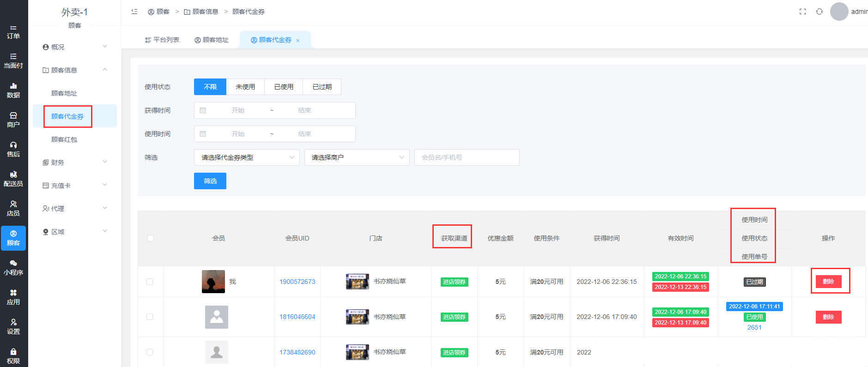This screenshot has height=367, width=868.
Task: Open the 应用 (Apps) sidebar icon
Action: 13,297
